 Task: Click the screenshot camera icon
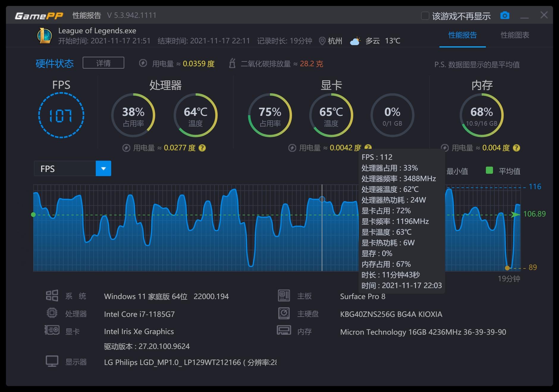505,15
